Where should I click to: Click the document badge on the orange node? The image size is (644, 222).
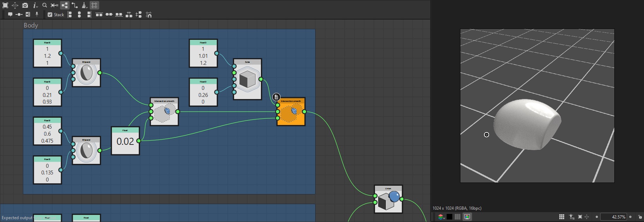point(276,97)
